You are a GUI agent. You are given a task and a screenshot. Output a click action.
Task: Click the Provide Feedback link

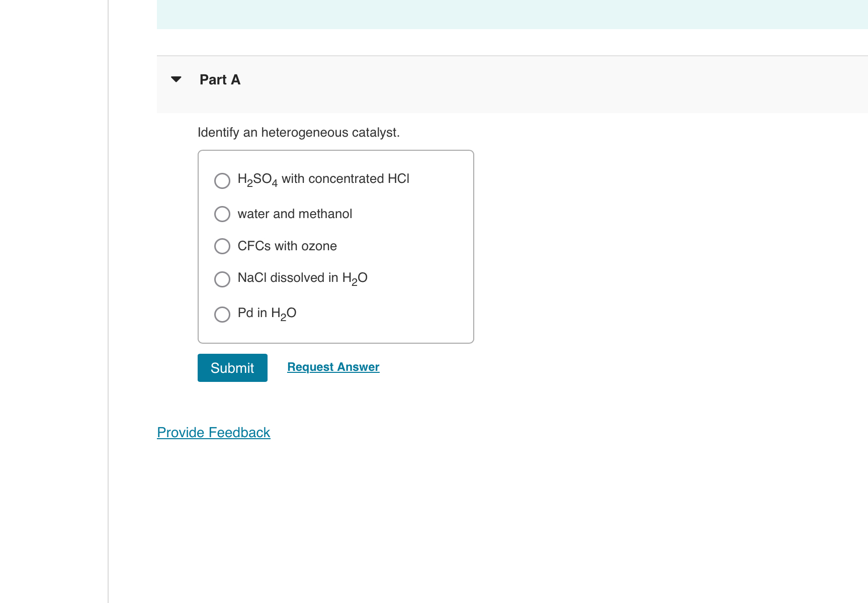click(213, 432)
